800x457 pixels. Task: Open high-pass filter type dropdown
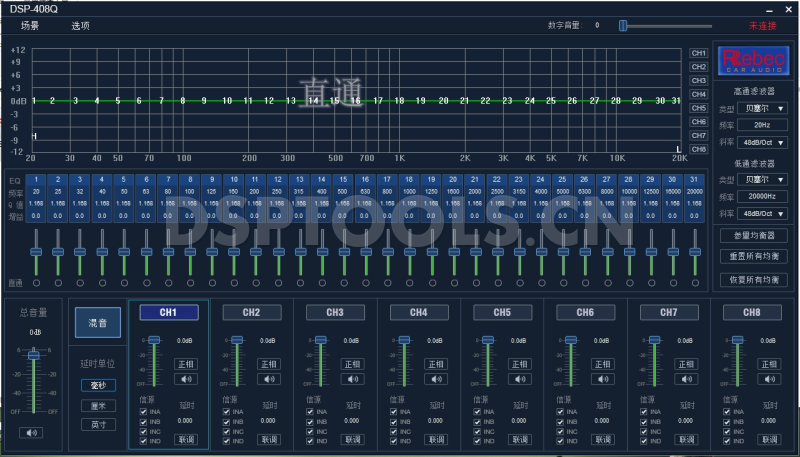[x=762, y=109]
